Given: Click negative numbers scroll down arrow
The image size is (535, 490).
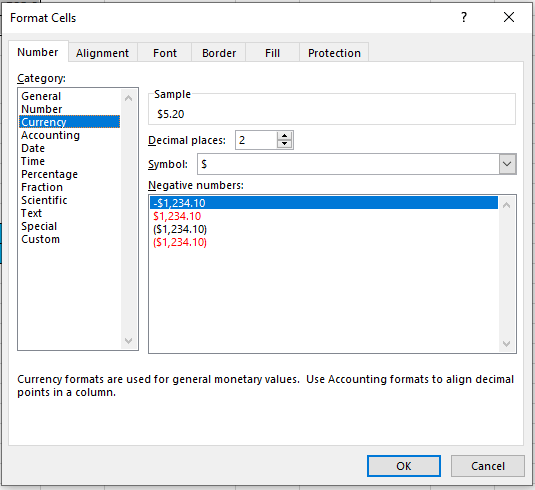Looking at the screenshot, I should click(507, 344).
